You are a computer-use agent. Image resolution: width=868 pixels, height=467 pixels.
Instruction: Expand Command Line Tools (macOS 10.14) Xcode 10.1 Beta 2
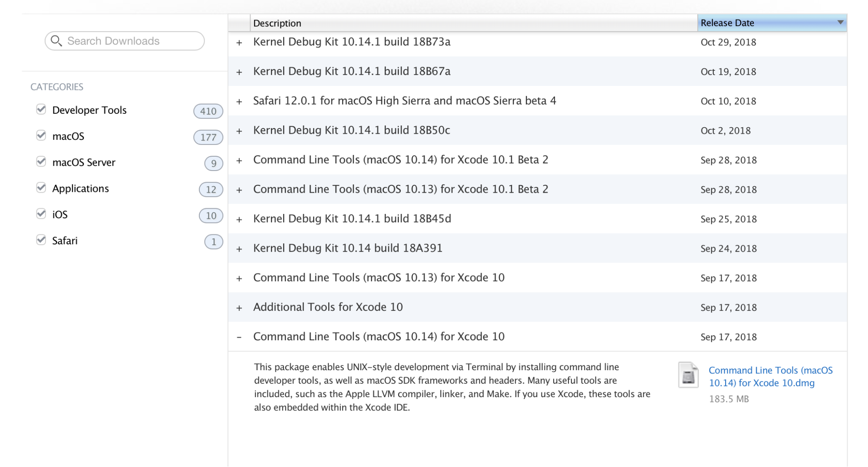239,161
